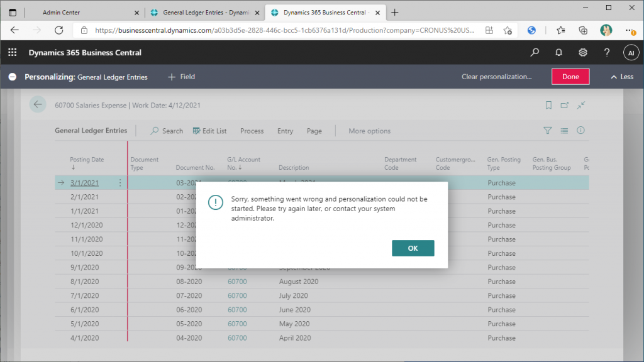Open the Process menu
This screenshot has width=644, height=362.
click(x=252, y=131)
